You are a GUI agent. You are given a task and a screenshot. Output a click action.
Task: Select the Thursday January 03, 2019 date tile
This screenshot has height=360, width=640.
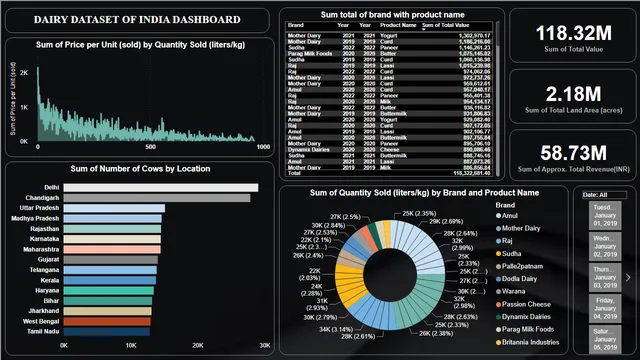point(605,277)
